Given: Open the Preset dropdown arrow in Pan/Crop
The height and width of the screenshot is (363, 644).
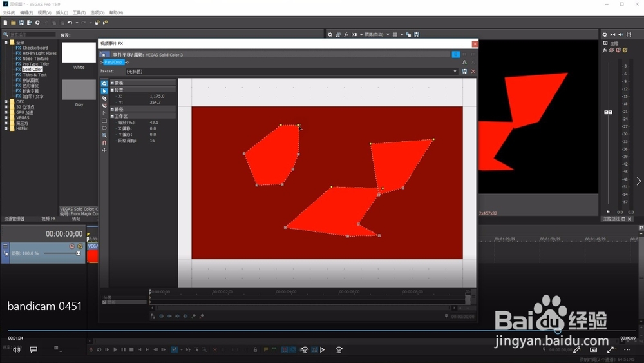Looking at the screenshot, I should 455,71.
